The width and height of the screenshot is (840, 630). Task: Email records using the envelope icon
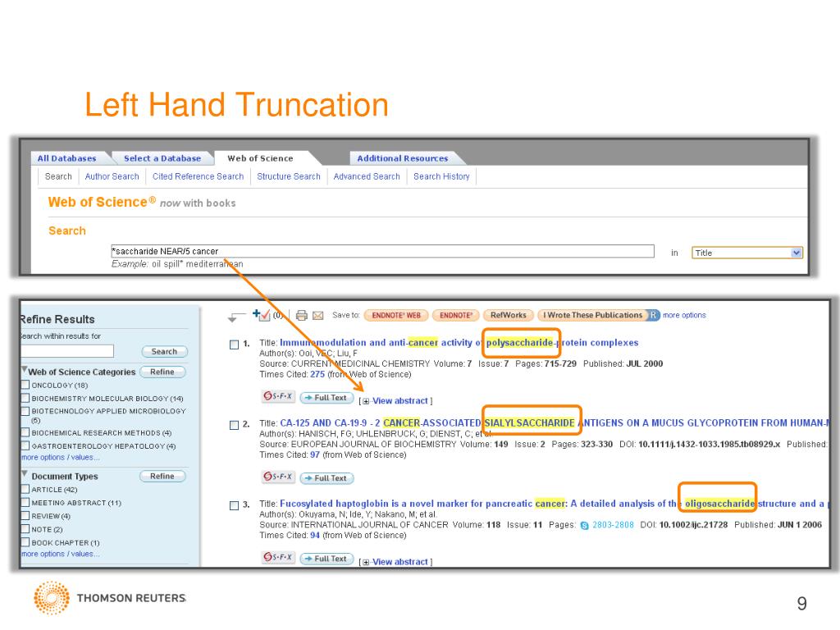[x=317, y=316]
